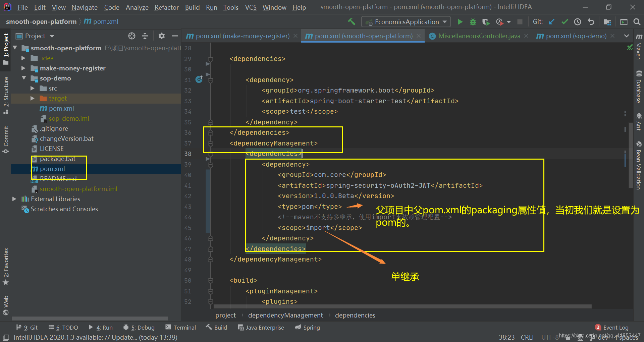Click dependencyManagement in the breadcrumb bar
Viewport: 644px width, 342px height.
coord(285,315)
